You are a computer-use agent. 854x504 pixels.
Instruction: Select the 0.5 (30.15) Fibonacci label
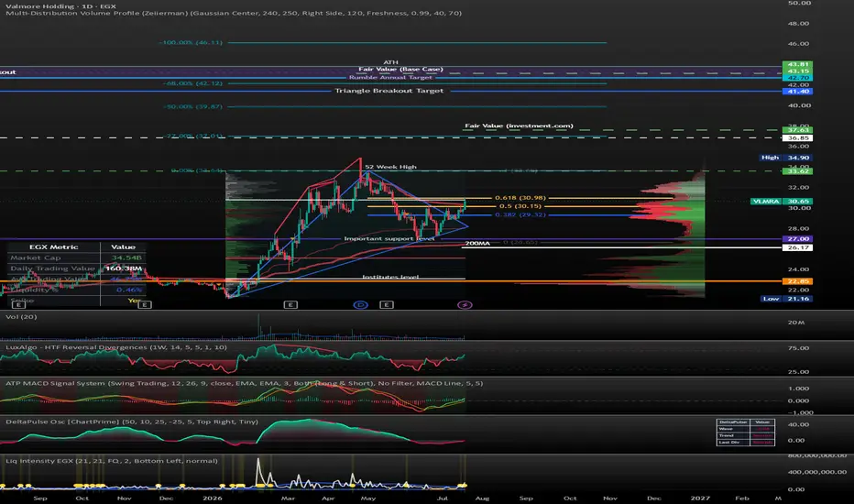coord(520,206)
